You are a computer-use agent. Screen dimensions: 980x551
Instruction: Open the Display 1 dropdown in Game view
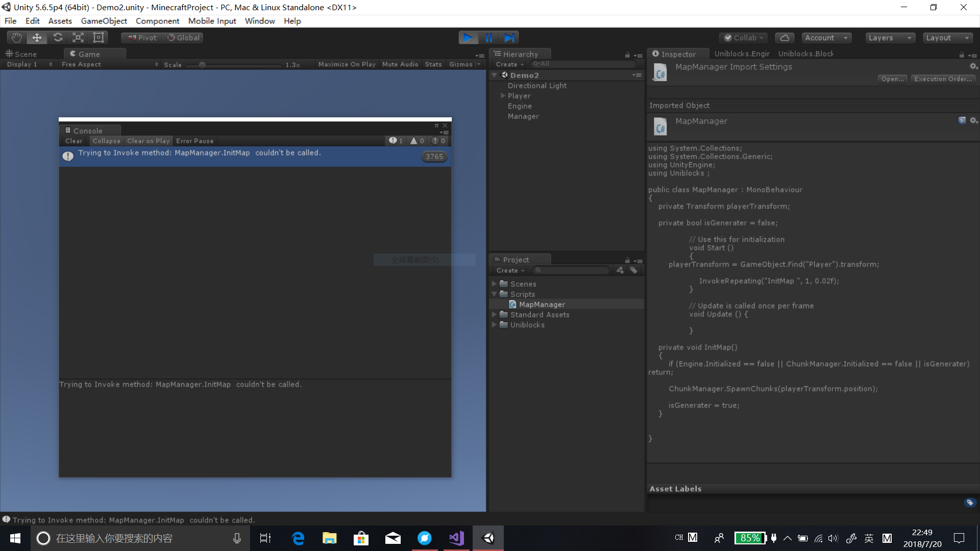29,64
